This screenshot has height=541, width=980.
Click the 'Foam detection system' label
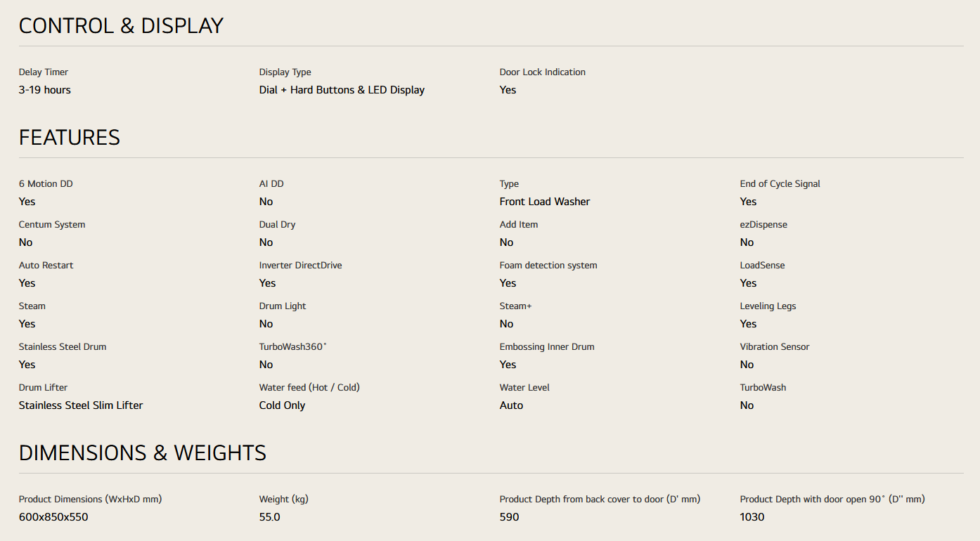point(548,266)
